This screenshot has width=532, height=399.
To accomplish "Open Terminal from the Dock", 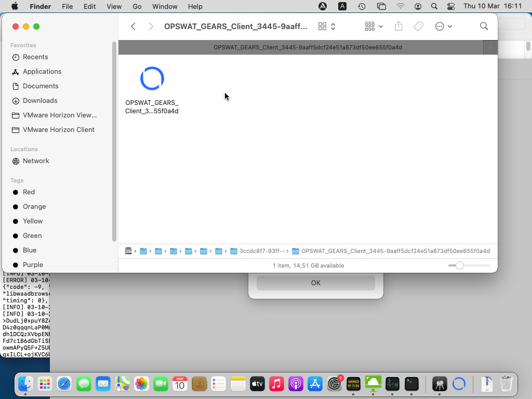I will (411, 384).
